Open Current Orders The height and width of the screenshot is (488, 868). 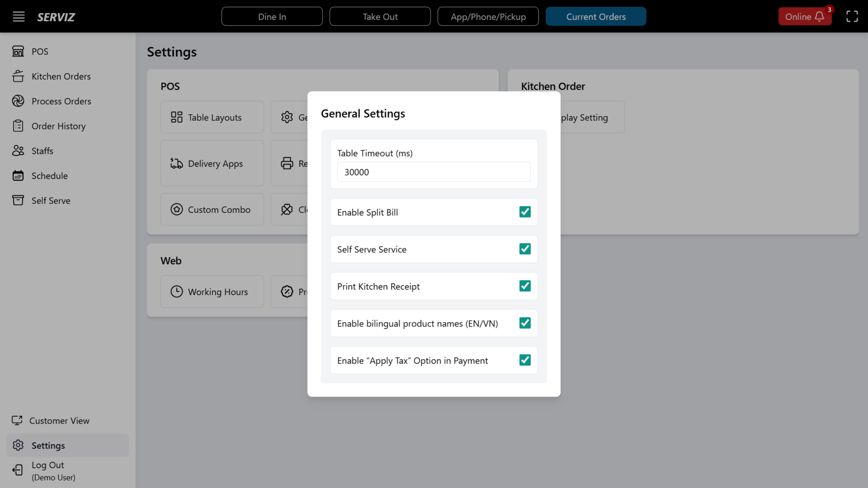point(596,16)
